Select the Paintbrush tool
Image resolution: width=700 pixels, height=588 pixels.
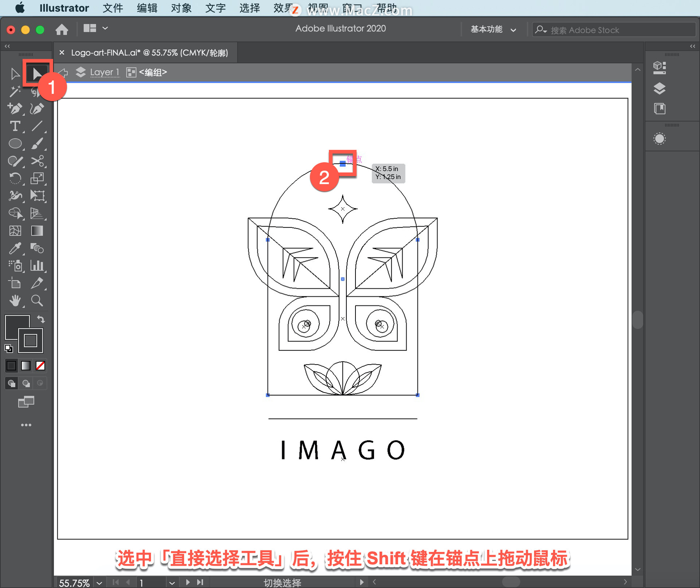coord(37,144)
